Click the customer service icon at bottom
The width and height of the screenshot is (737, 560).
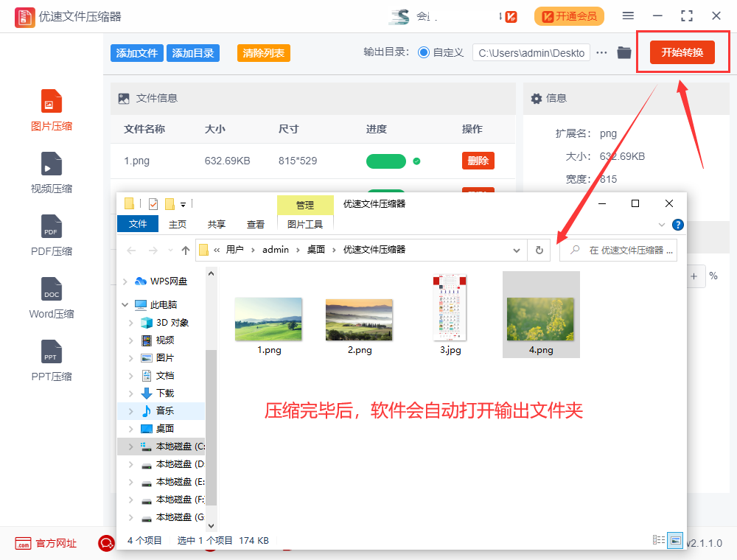tap(106, 543)
